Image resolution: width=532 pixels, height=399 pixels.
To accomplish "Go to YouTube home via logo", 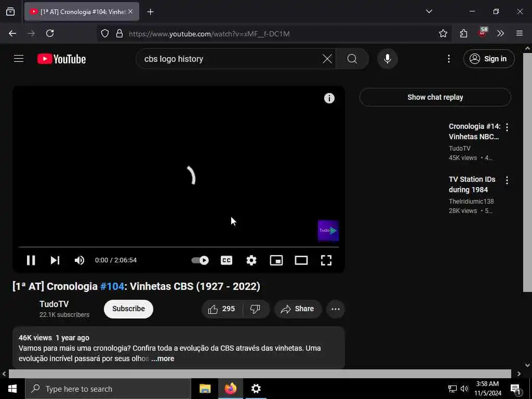I will pos(61,59).
